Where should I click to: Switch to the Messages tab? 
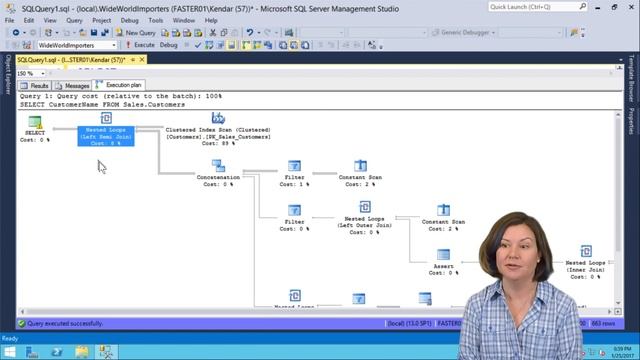tap(72, 86)
